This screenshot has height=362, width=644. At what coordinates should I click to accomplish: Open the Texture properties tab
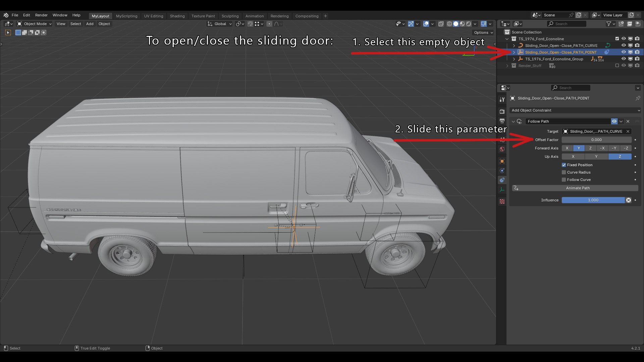502,201
